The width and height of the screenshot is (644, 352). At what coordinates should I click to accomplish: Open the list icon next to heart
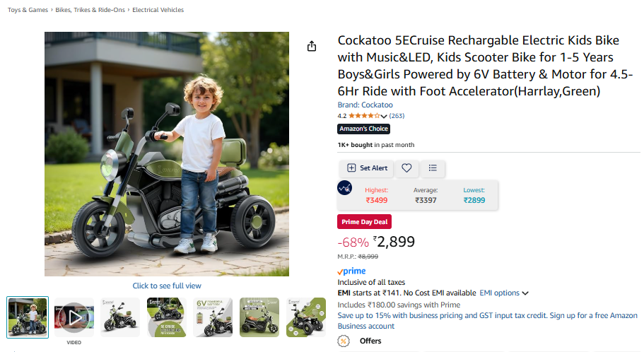(433, 168)
